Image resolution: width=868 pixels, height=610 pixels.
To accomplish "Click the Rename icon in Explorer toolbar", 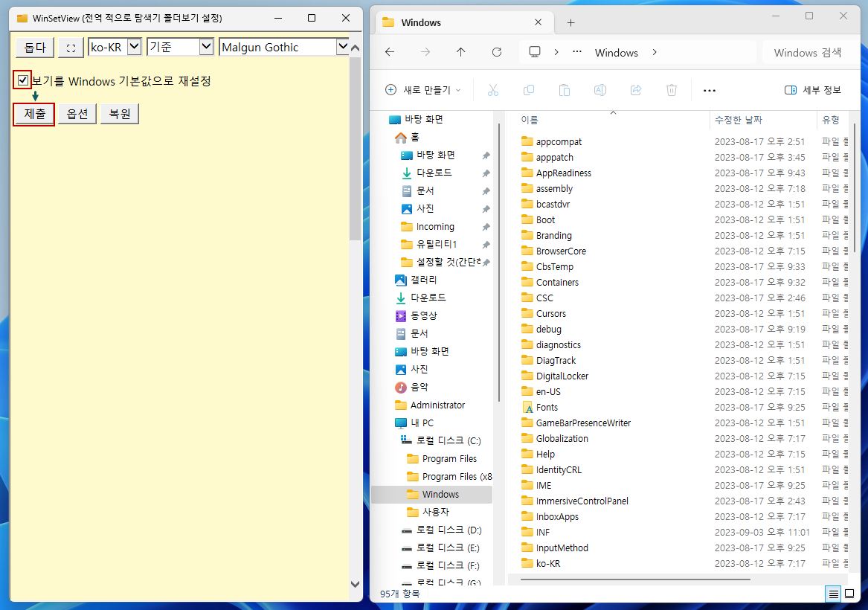I will click(x=600, y=90).
